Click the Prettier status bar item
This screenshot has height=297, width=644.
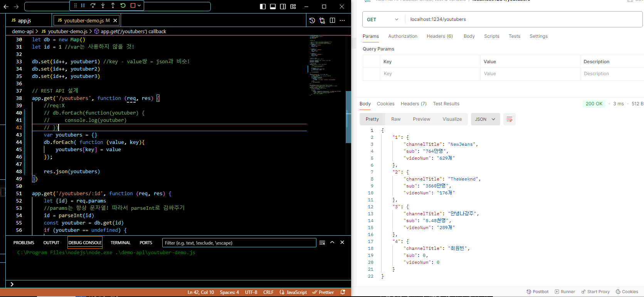(x=323, y=292)
